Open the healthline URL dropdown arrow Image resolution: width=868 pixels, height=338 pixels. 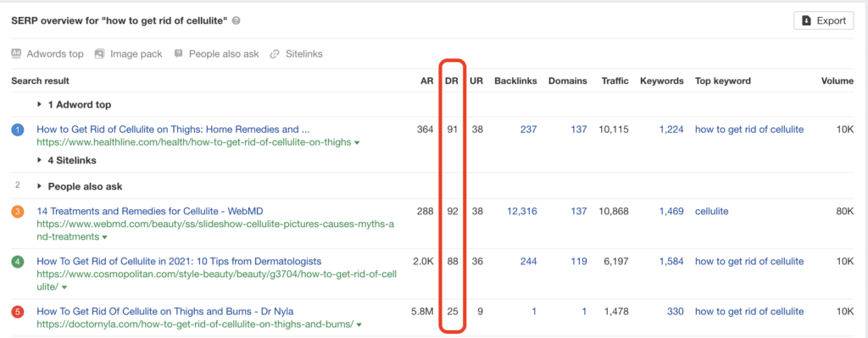coord(357,142)
